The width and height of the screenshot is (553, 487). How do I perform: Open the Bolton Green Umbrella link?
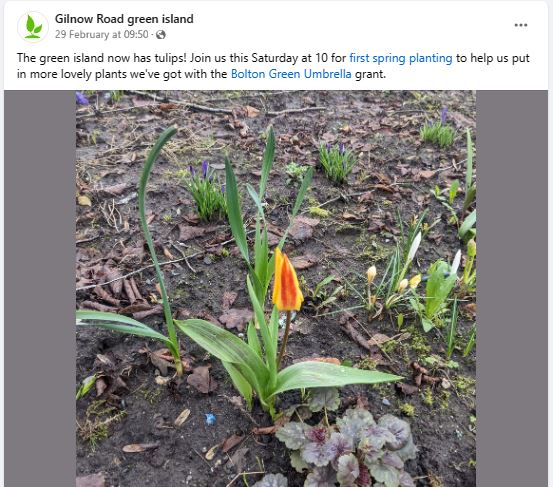coord(291,74)
